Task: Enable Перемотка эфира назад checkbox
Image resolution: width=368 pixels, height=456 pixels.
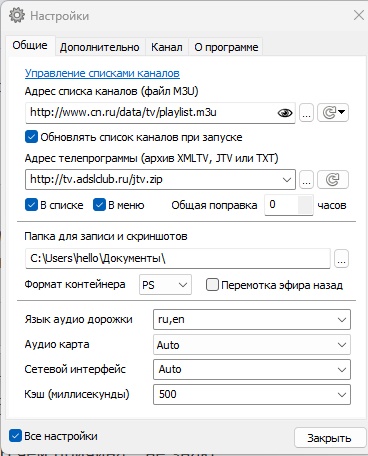Action: 212,285
